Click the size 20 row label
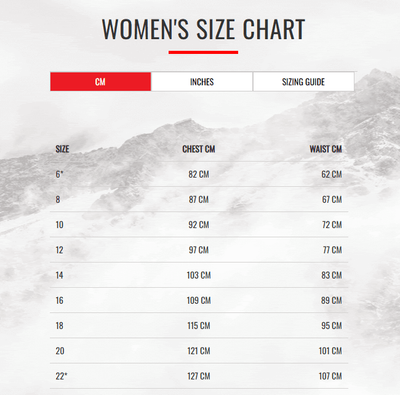Viewport: 400px width, 395px height. point(60,351)
